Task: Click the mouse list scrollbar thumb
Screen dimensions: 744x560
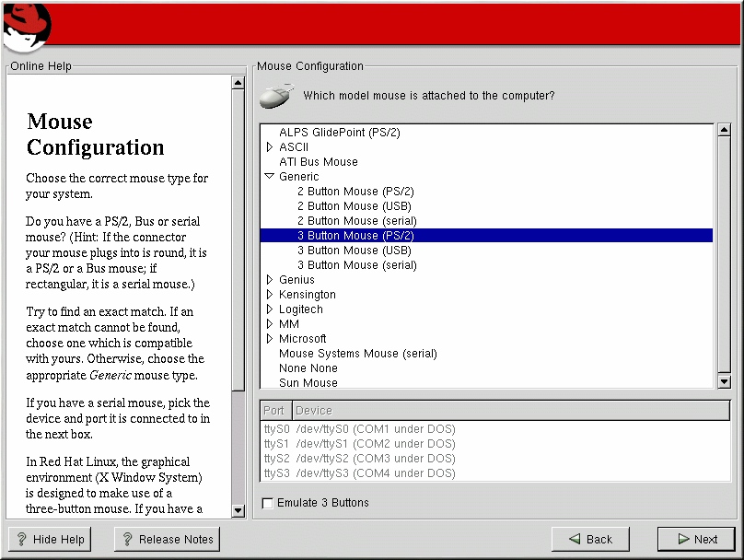Action: point(724,254)
